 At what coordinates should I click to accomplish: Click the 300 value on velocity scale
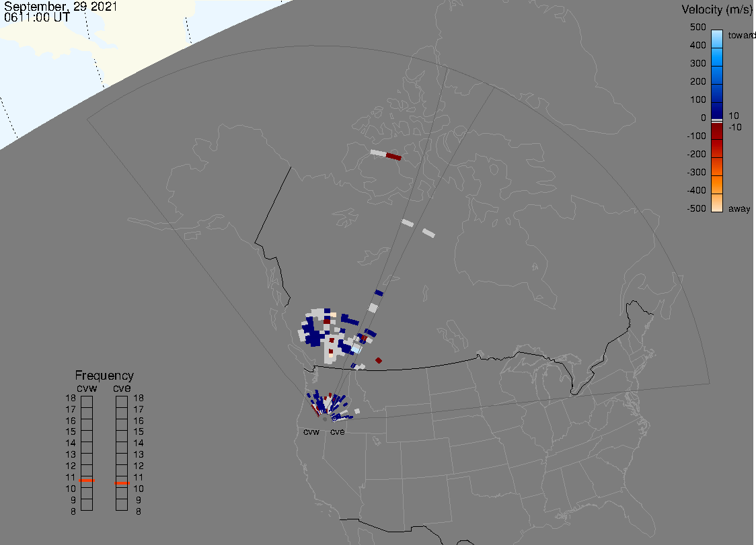click(x=697, y=64)
